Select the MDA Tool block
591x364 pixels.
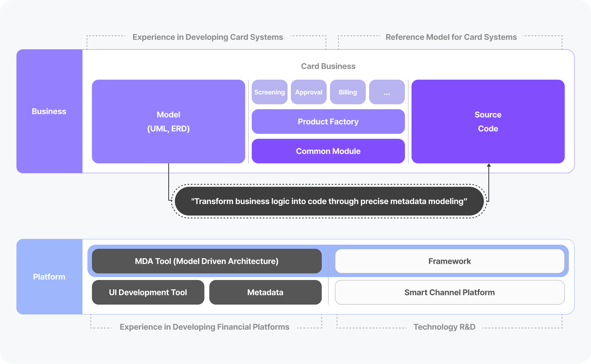(x=207, y=261)
